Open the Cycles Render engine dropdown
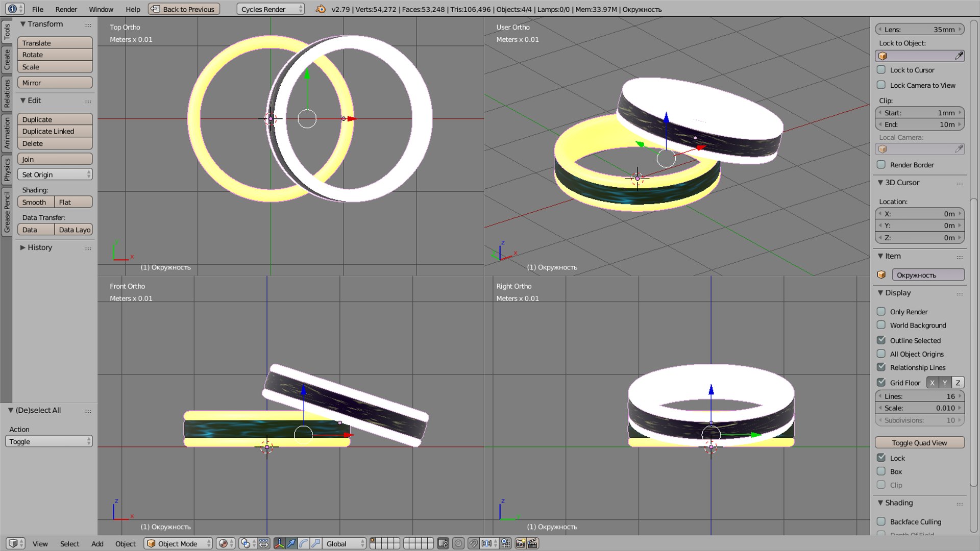The width and height of the screenshot is (980, 551). click(x=271, y=9)
